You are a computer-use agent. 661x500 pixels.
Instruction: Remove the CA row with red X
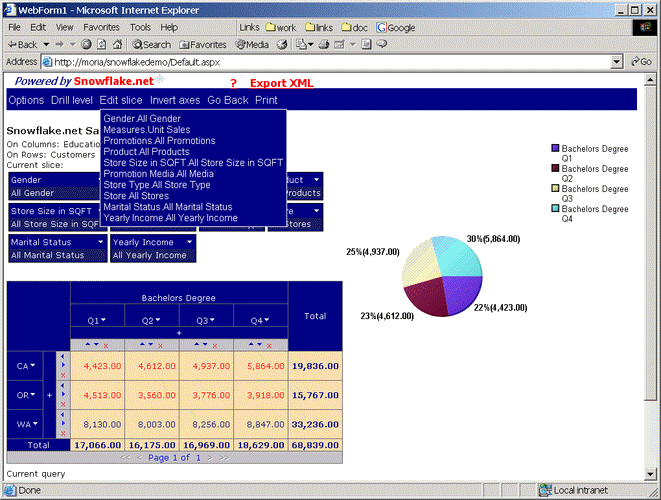[x=63, y=375]
